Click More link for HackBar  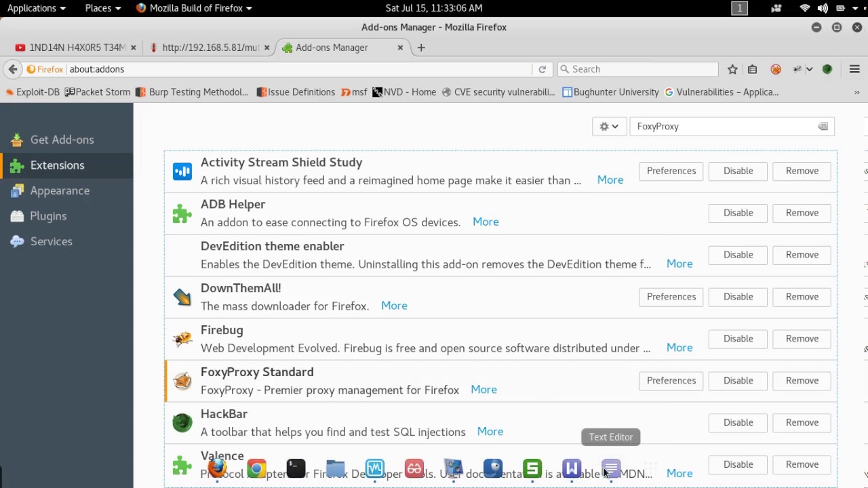point(490,432)
